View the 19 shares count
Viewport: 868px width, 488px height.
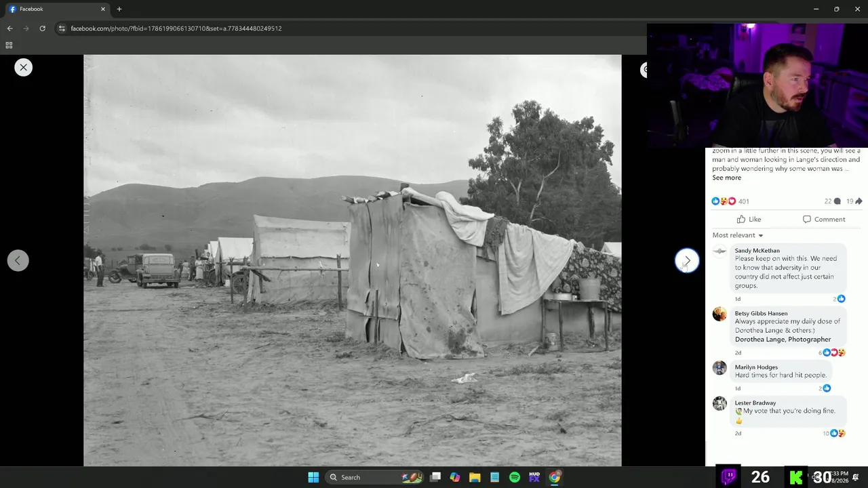coord(854,201)
